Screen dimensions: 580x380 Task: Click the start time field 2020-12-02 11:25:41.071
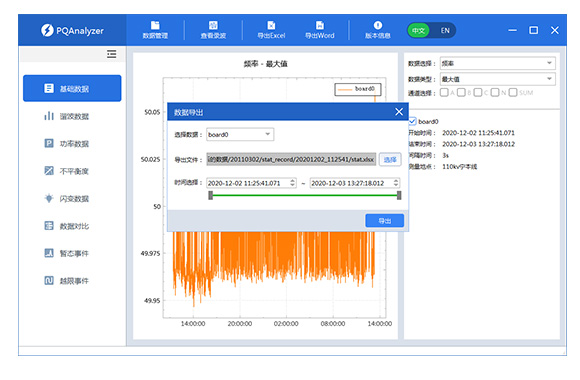pos(251,183)
